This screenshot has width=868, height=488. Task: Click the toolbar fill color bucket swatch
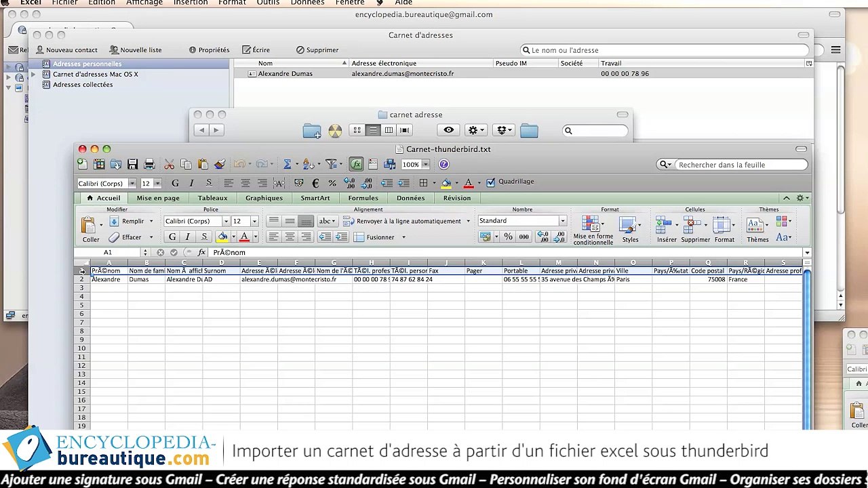point(446,183)
